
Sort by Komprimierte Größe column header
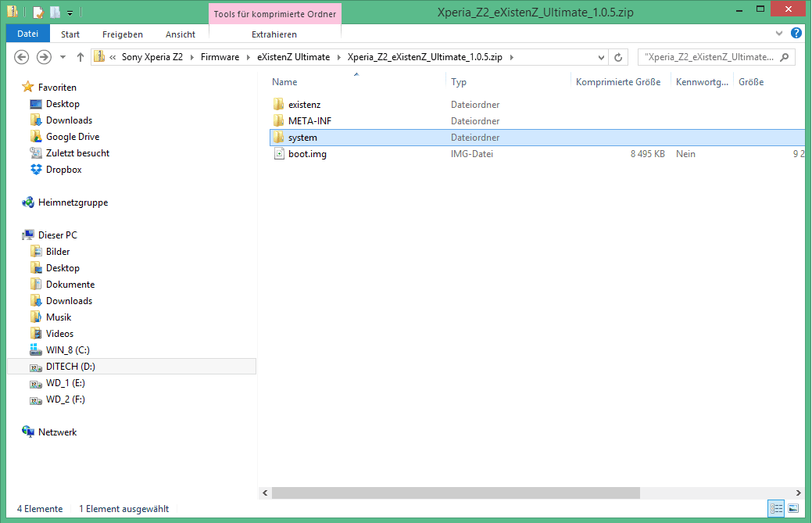618,82
